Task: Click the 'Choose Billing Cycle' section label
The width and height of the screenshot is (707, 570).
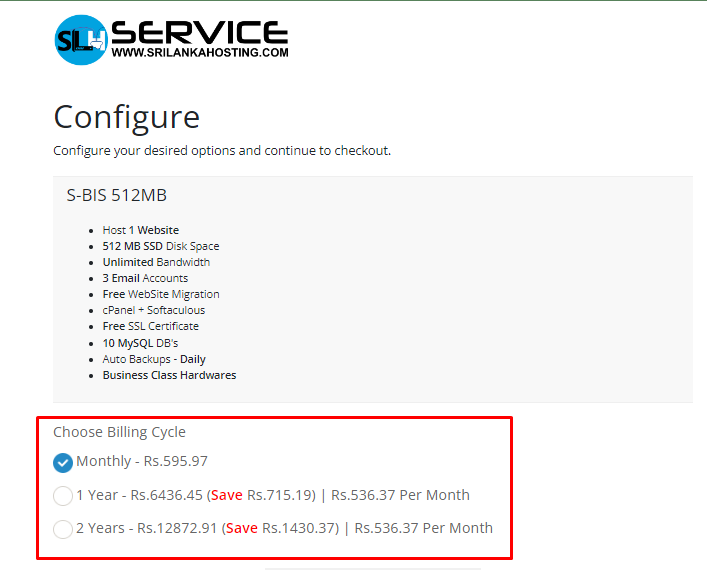Action: pos(119,432)
